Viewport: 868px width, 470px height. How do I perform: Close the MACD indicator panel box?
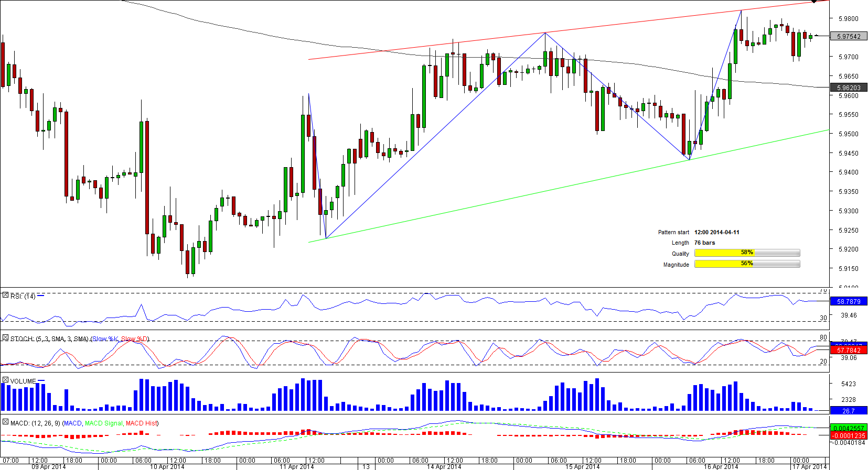coord(5,422)
